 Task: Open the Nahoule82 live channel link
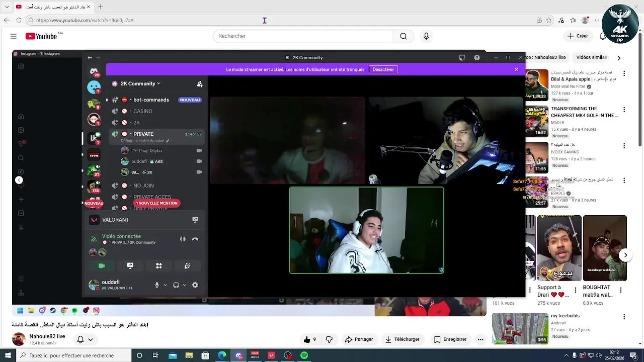pos(47,336)
